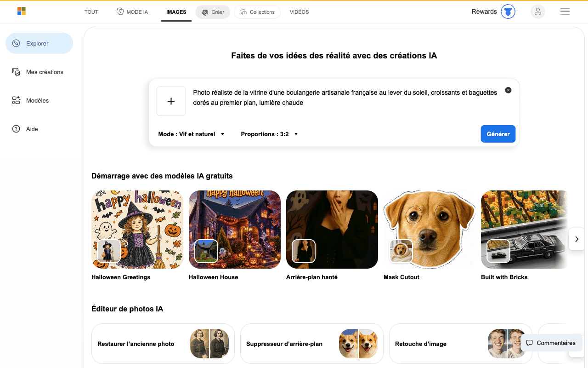The image size is (588, 368).
Task: Open Modèles in the sidebar
Action: coord(39,100)
